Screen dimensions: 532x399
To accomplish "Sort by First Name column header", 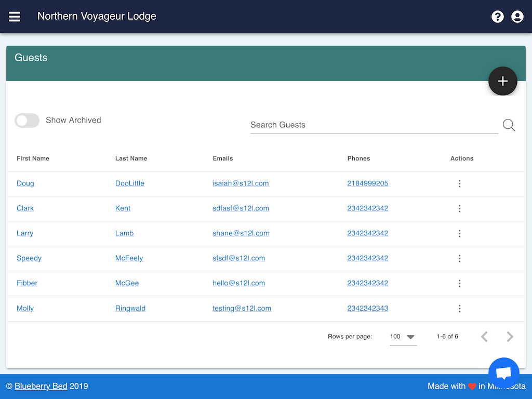I will coord(33,158).
